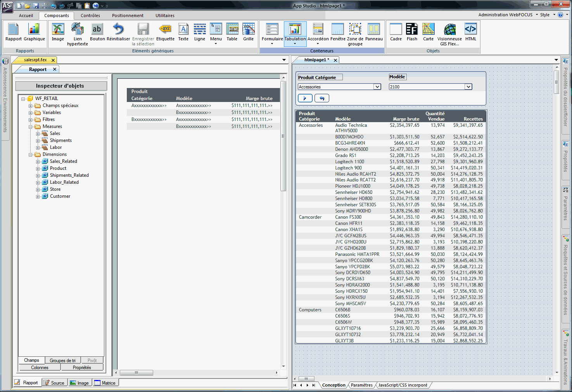Expand the Champs spéciaux folder
The image size is (572, 392).
click(x=30, y=105)
